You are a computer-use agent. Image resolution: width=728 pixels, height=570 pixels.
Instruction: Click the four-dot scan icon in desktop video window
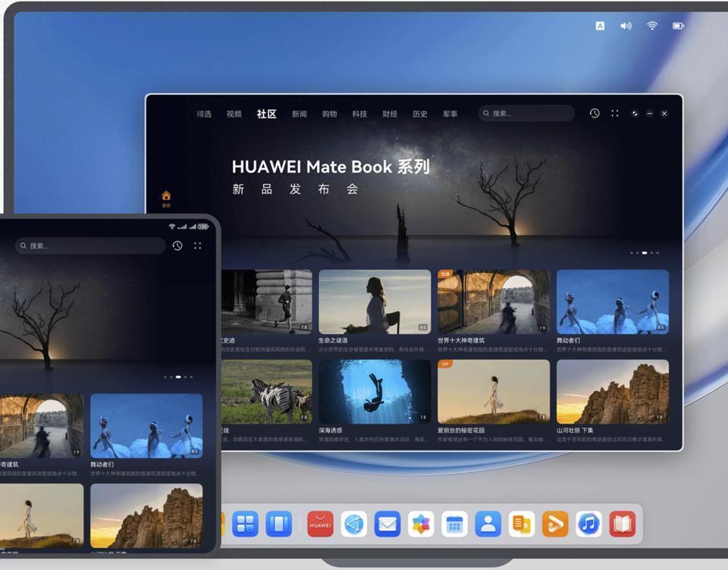615,113
